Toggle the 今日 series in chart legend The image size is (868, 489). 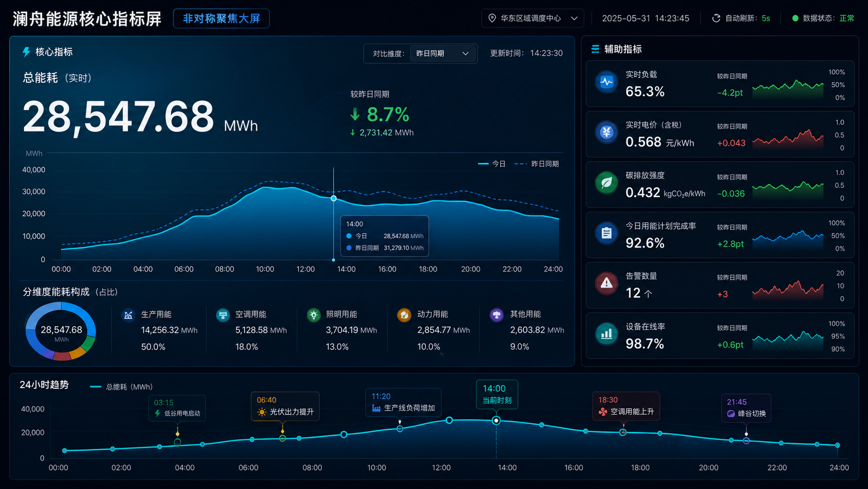(492, 164)
